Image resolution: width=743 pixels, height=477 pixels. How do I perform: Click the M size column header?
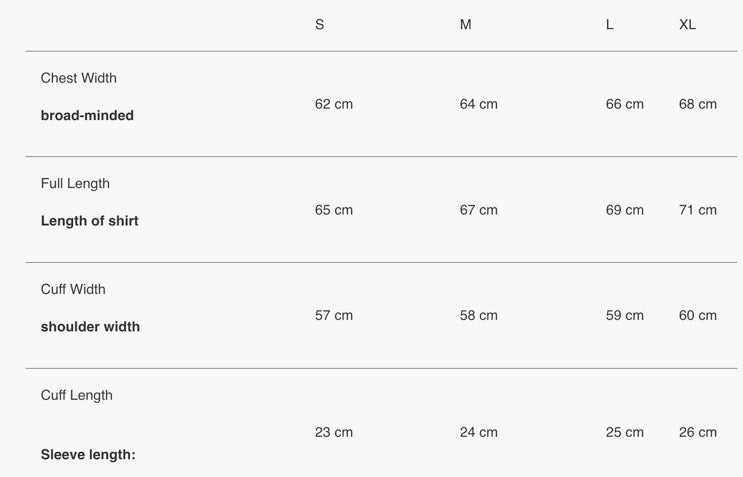coord(466,25)
